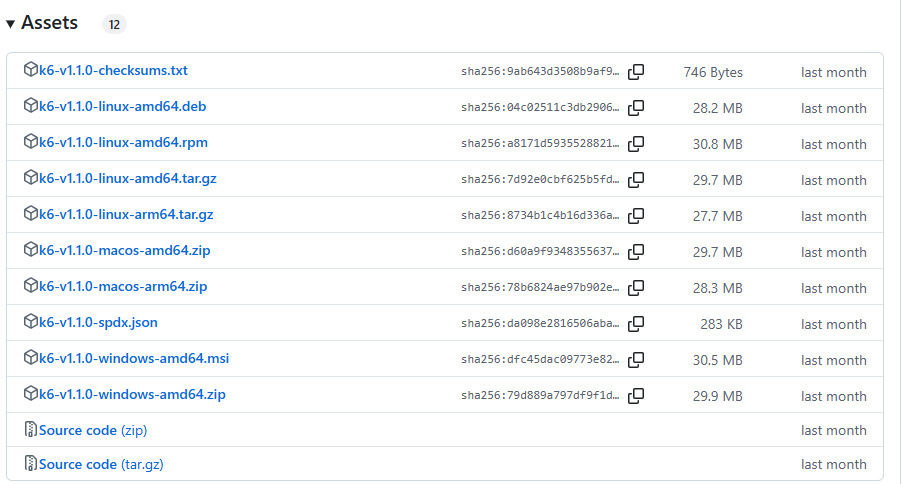Click package icon beside macos-arm64.zip
The image size is (909, 484).
31,285
